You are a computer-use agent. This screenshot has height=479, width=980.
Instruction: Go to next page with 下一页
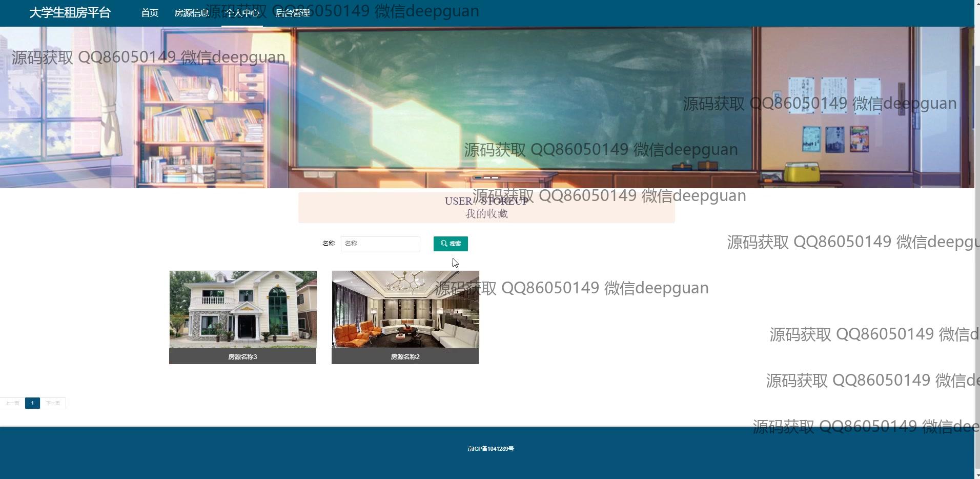pyautogui.click(x=53, y=403)
